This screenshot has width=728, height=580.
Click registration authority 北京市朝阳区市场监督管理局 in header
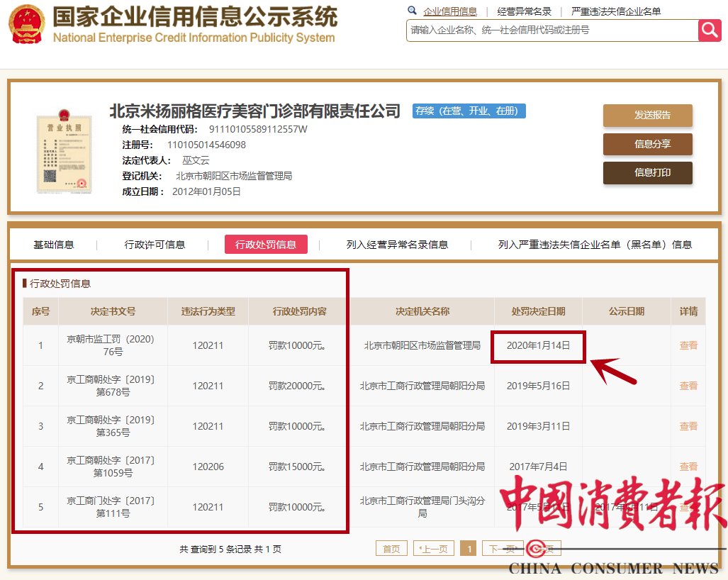click(x=234, y=176)
